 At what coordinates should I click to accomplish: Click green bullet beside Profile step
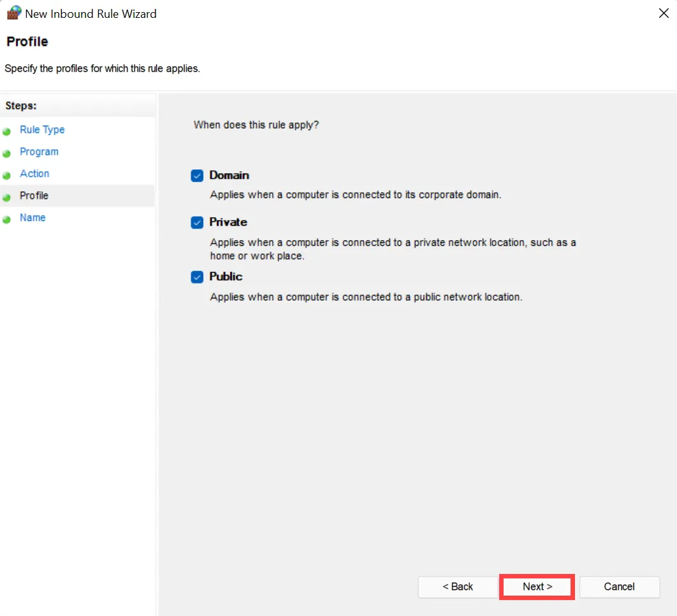click(6, 197)
